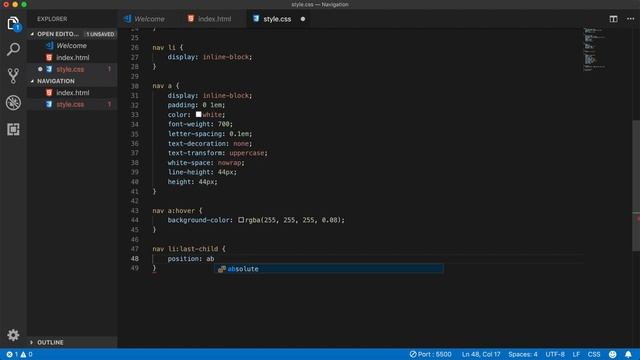640x360 pixels.
Task: Click the font-weight: 700 line
Action: (200, 124)
